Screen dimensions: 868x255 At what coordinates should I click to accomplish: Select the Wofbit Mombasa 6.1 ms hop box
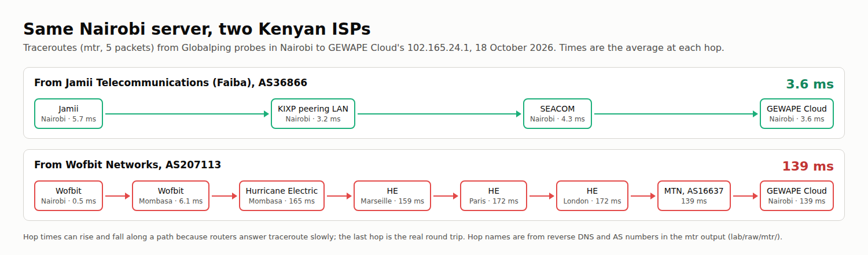(171, 195)
